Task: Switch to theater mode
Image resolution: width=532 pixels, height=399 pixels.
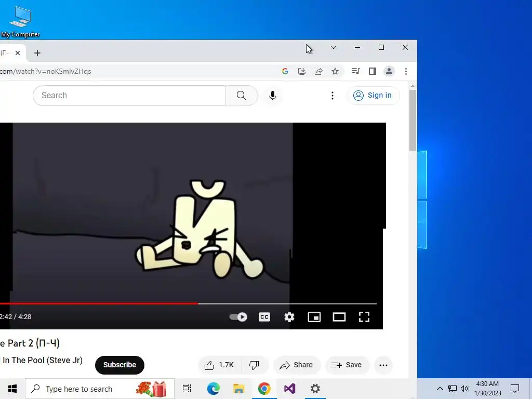Action: click(x=339, y=317)
